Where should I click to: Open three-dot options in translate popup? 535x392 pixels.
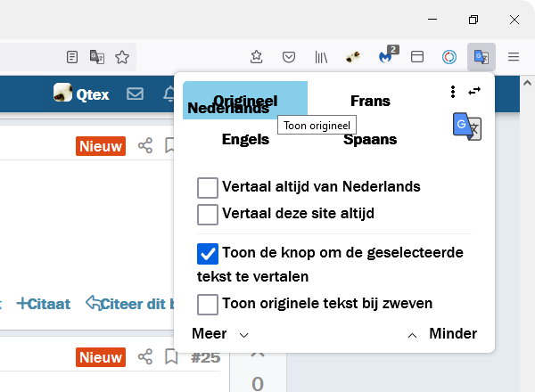coord(453,91)
